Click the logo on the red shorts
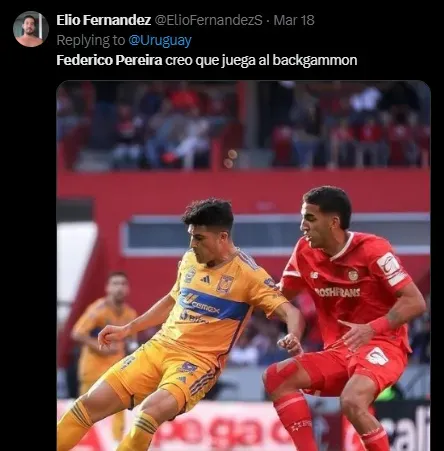444x451 pixels. (377, 356)
